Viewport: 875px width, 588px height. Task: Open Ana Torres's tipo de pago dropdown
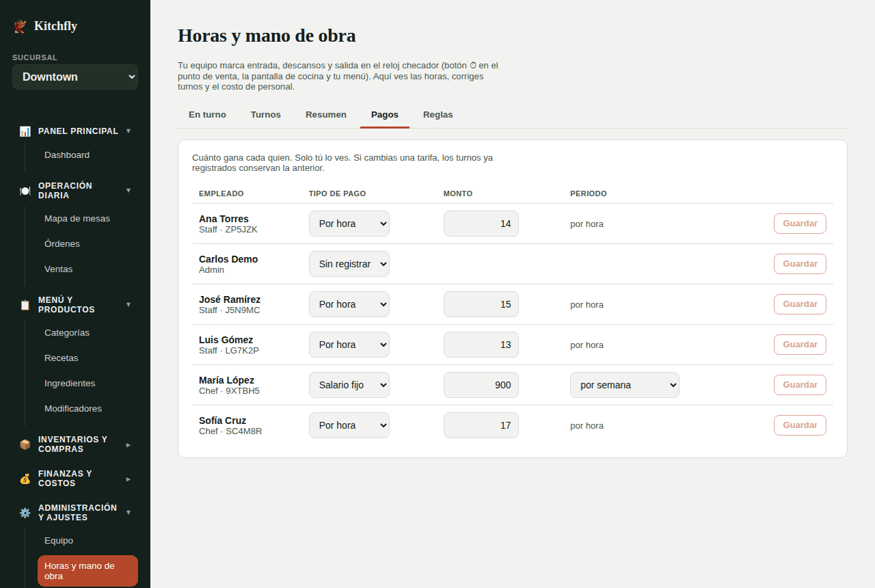click(x=349, y=224)
